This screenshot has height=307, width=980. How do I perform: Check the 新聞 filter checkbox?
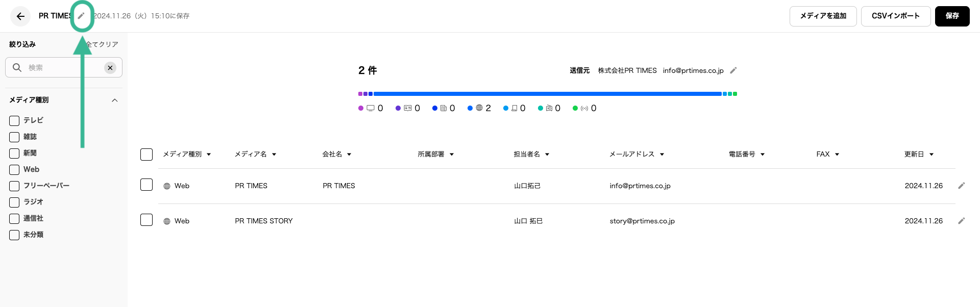[14, 153]
